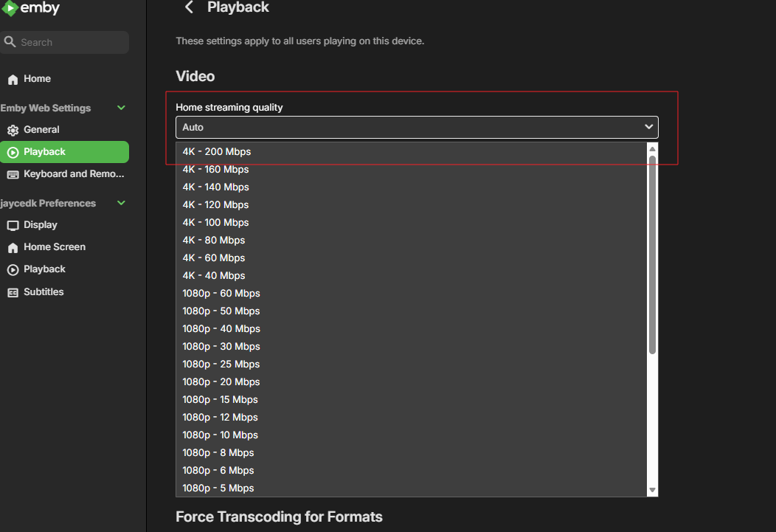Viewport: 776px width, 532px height.
Task: Pick 1080p - 6 Mbps option
Action: (412, 471)
